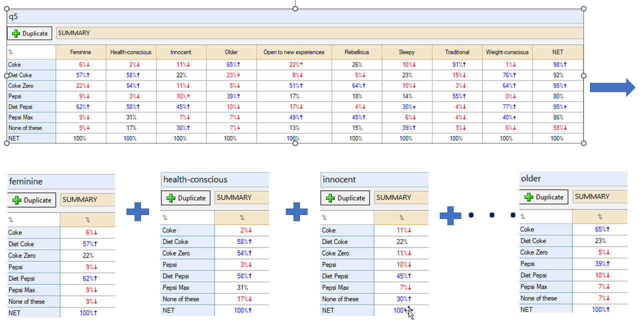
Task: Select the SUMMARY field in the health-conscious table
Action: (x=241, y=197)
